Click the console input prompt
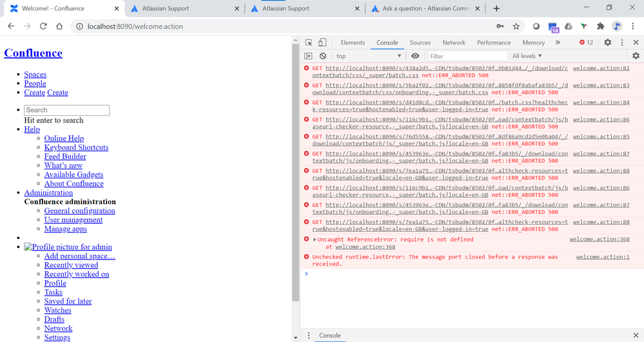This screenshot has height=342, width=644. coord(473,274)
